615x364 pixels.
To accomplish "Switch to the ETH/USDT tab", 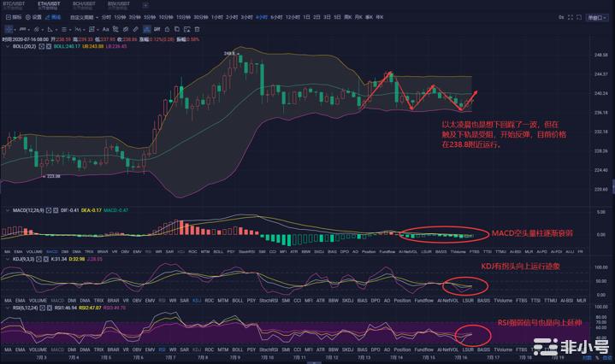I will pos(49,5).
